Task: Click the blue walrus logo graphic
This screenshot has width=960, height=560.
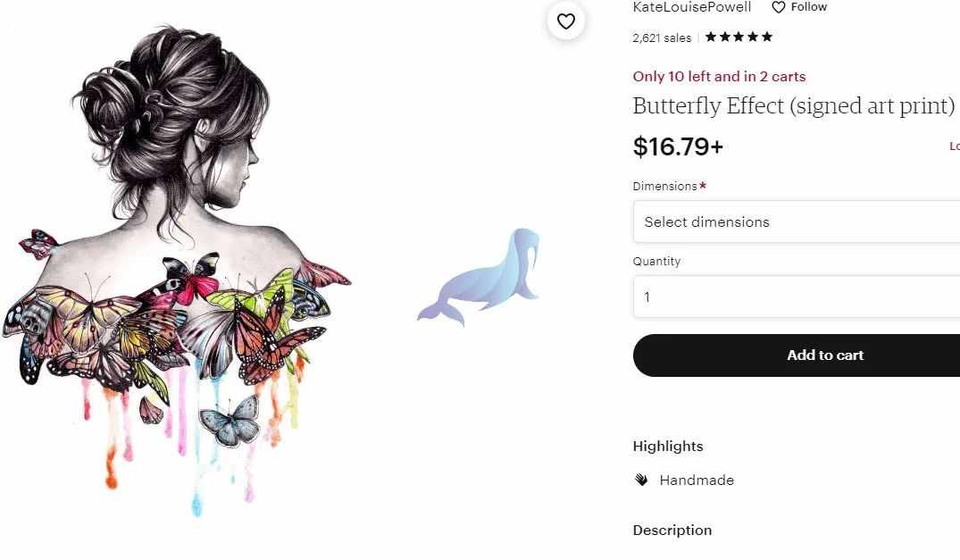Action: [479, 277]
